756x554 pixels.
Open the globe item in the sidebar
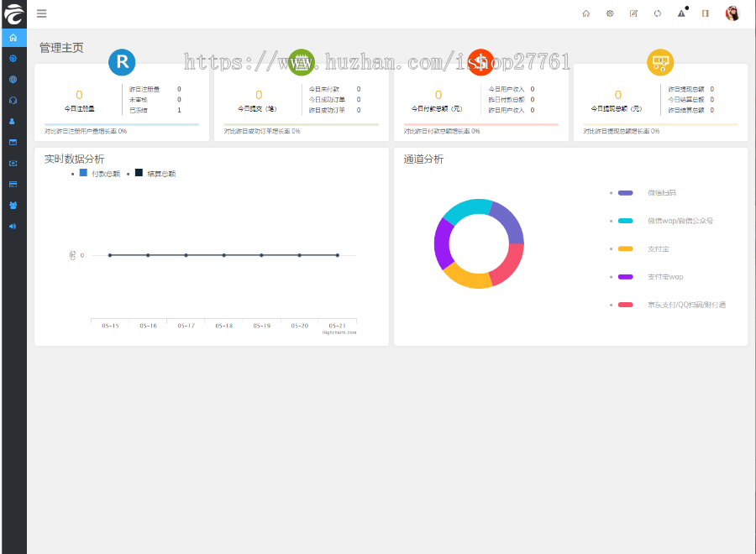[x=13, y=80]
